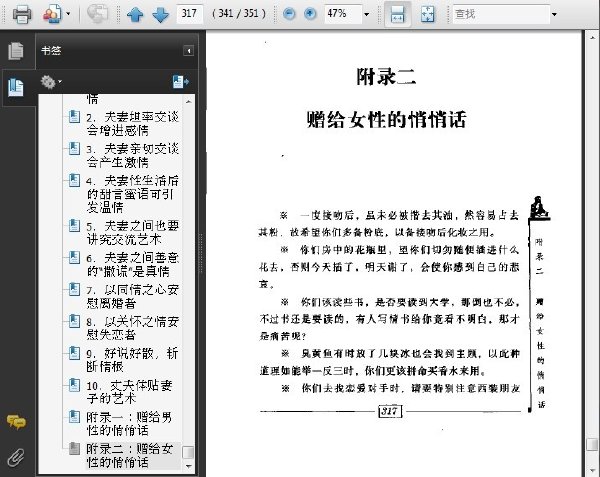
Task: Click the page number field showing 317
Action: pyautogui.click(x=189, y=14)
